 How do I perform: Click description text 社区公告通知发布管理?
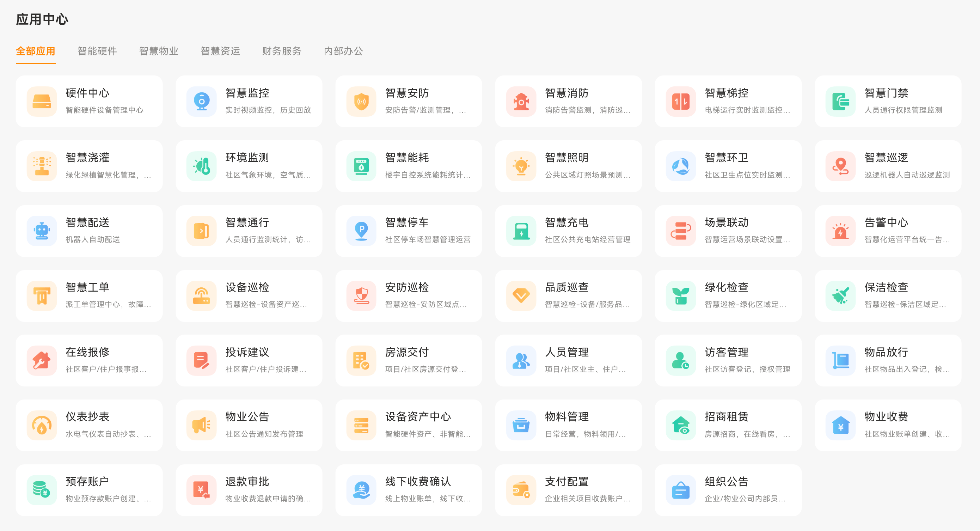point(264,434)
